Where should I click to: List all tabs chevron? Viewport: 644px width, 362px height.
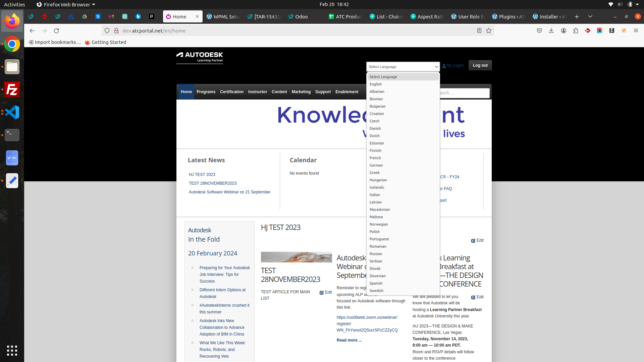(590, 16)
